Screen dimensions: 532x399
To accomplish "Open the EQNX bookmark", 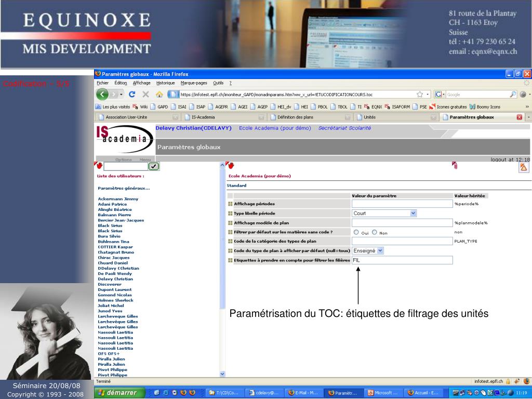I will click(x=373, y=107).
